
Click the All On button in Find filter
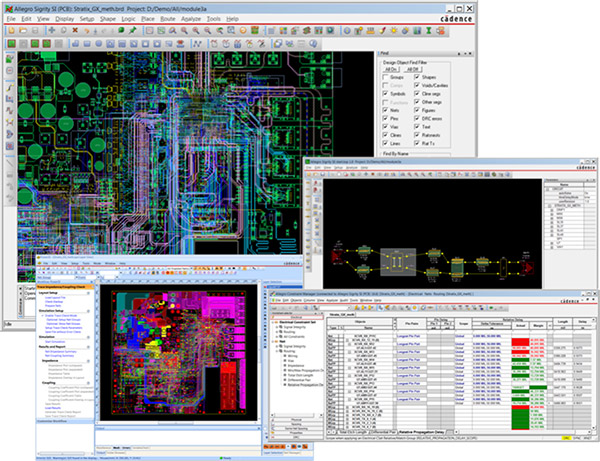(x=391, y=69)
